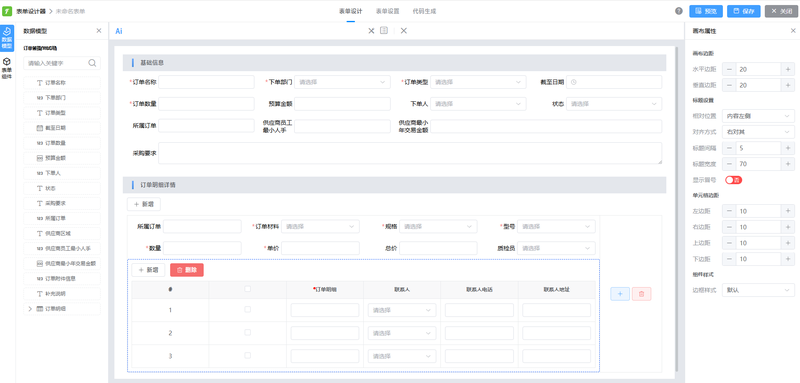The height and width of the screenshot is (383, 800).
Task: Close the 数据模型 panel with its X
Action: 99,31
